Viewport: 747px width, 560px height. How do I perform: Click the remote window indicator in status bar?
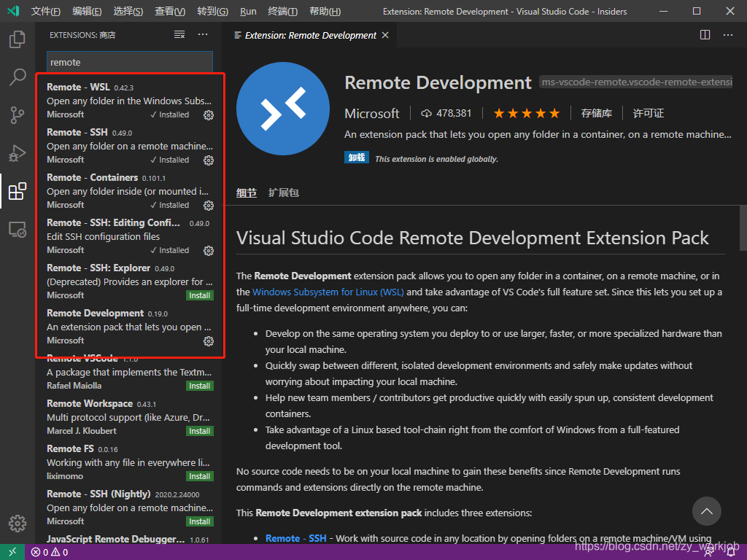13,552
